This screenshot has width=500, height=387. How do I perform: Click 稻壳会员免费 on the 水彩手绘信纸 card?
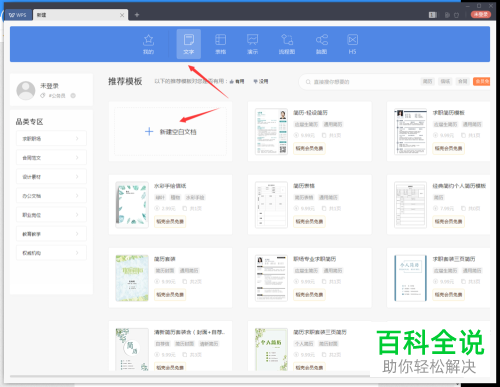tap(170, 221)
